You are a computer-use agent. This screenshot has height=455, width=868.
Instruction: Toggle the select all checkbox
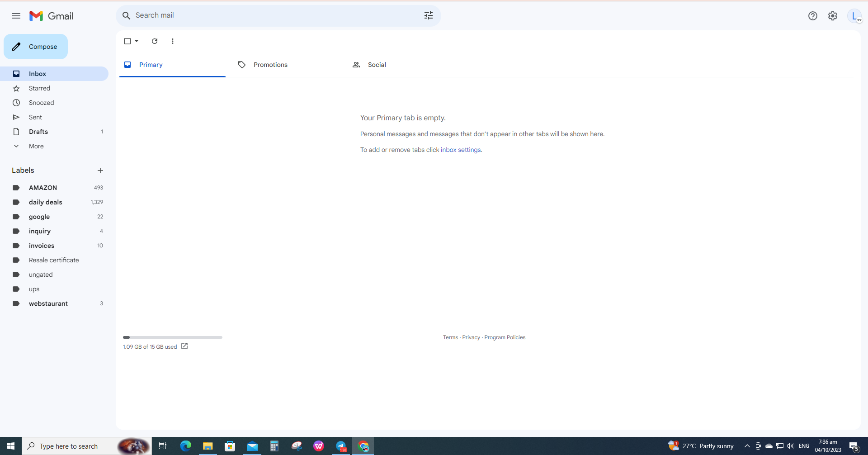click(127, 41)
